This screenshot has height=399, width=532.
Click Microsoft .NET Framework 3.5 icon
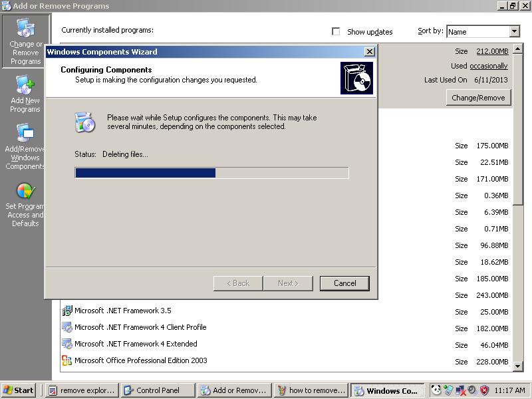(x=67, y=311)
